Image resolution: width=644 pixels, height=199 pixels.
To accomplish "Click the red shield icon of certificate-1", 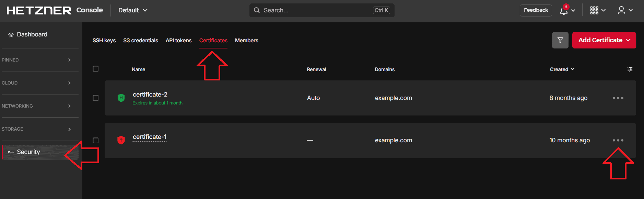I will (121, 140).
